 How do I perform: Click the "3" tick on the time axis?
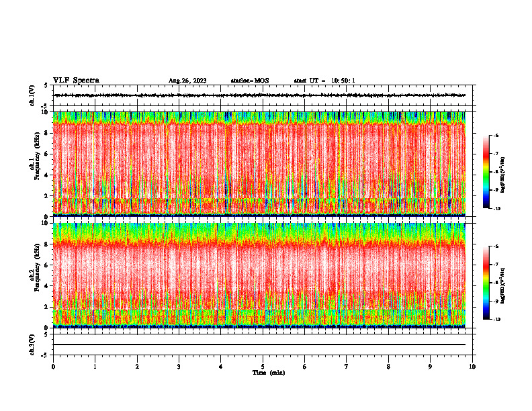[179, 367]
